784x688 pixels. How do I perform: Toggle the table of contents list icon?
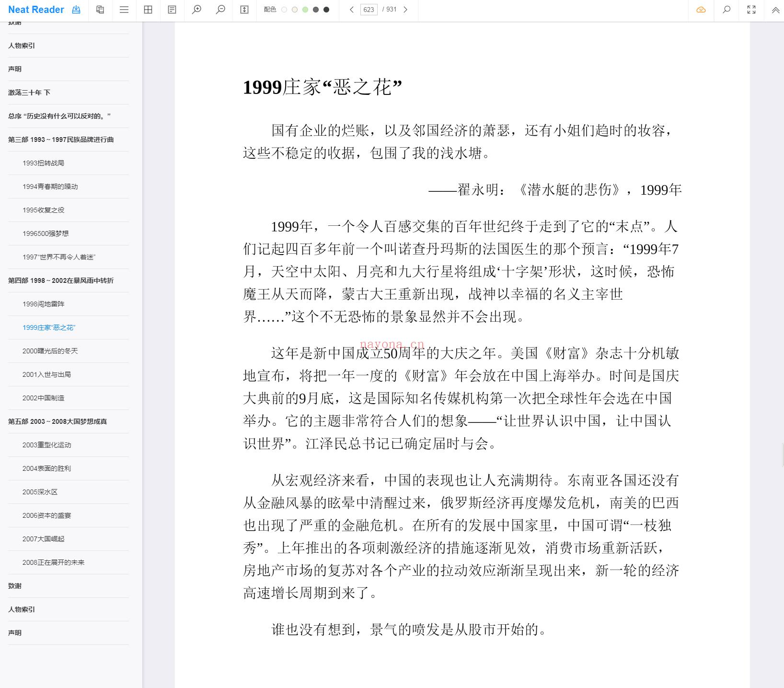[124, 10]
